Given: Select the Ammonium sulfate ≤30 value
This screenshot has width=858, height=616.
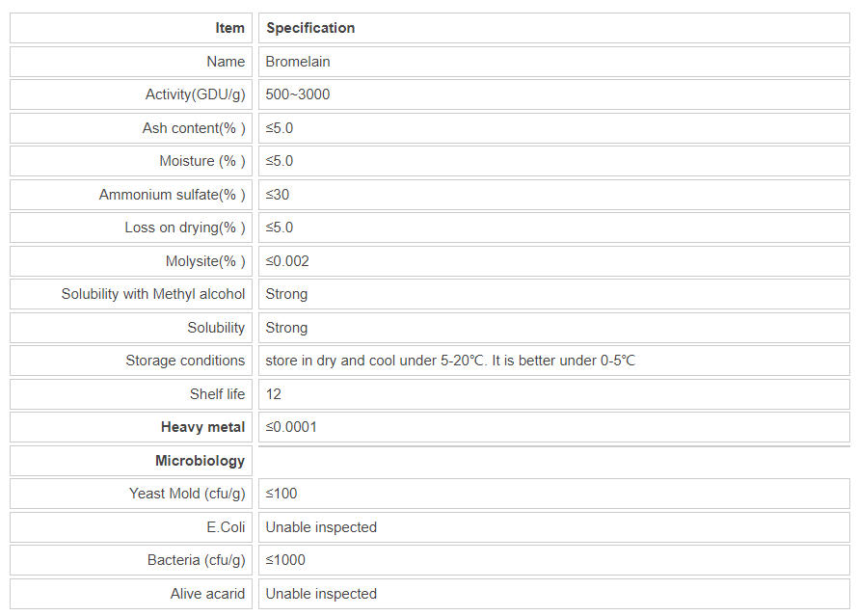Looking at the screenshot, I should [x=278, y=195].
